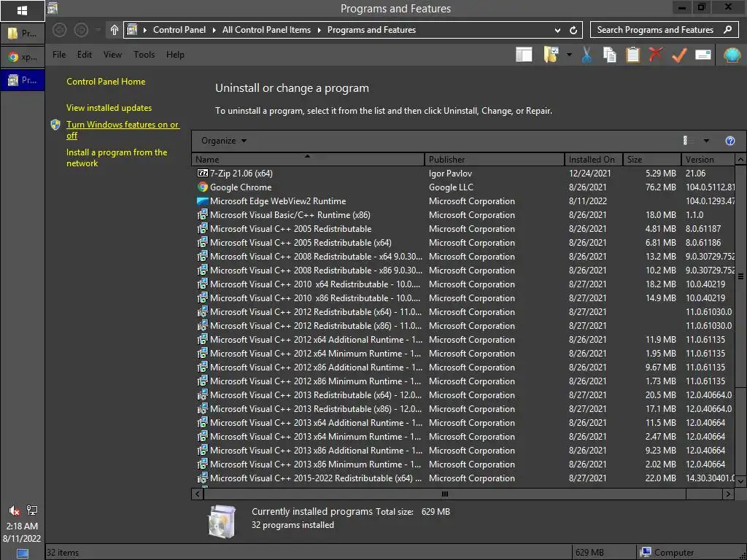The image size is (747, 560).
Task: Select Microsoft Visual C++ 2005 Redistributable (x64)
Action: pyautogui.click(x=463, y=242)
